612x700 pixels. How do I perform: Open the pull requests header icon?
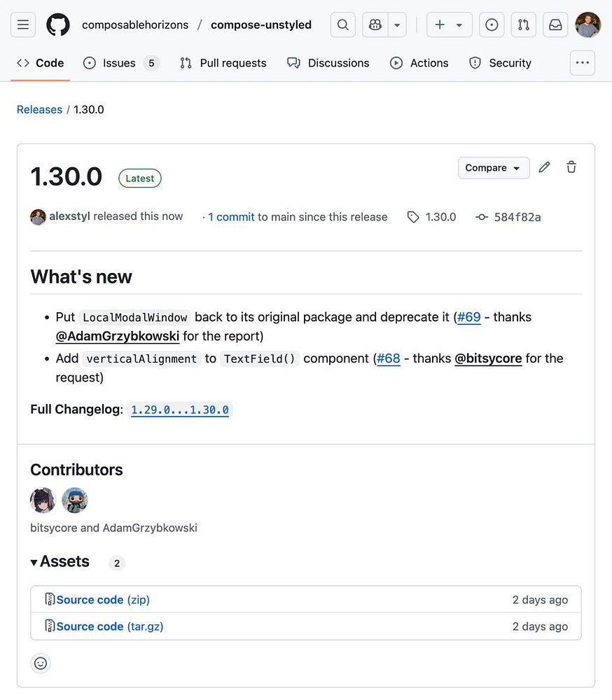(x=523, y=25)
